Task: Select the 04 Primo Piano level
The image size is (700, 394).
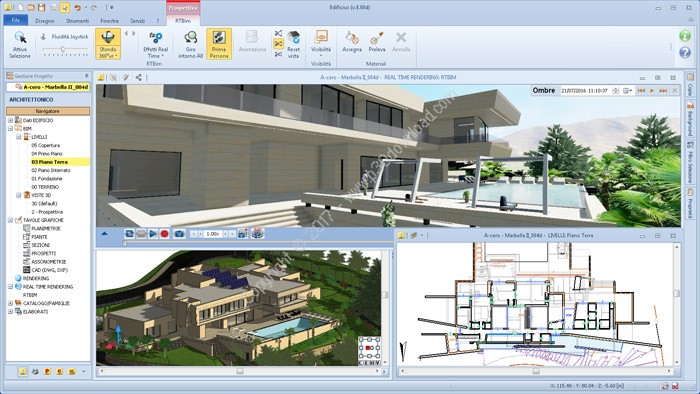Action: tap(47, 153)
